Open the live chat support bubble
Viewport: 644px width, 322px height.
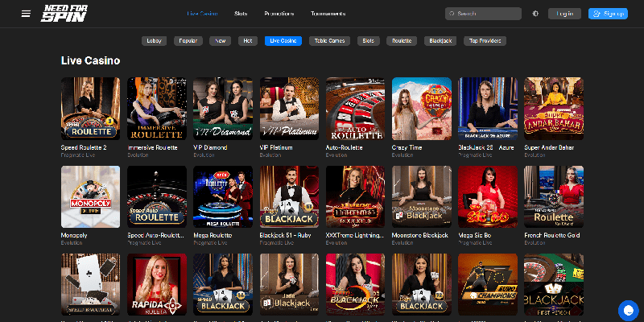click(x=628, y=309)
